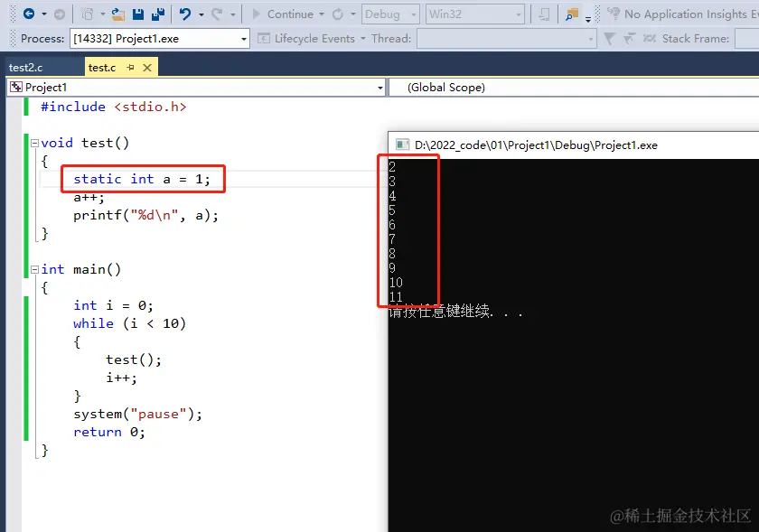Click the circular Restart icon

pos(338,14)
